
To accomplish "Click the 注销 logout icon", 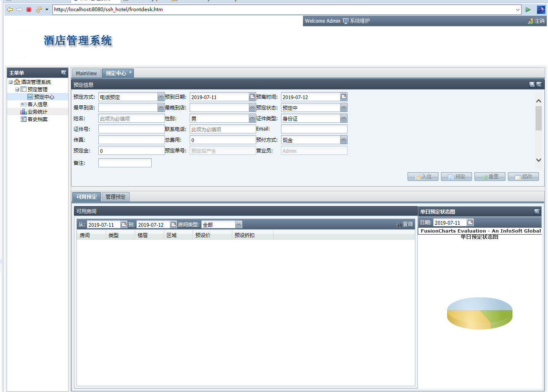I will pos(531,21).
